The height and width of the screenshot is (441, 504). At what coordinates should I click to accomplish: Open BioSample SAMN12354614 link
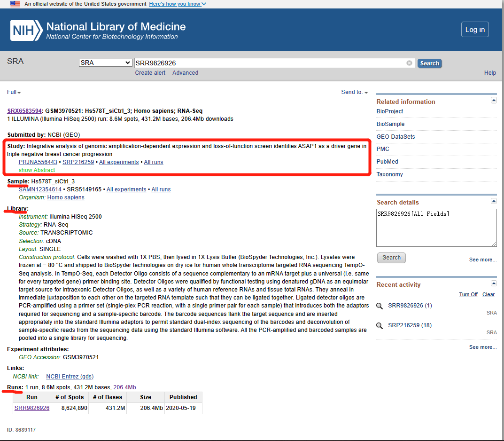click(x=40, y=189)
